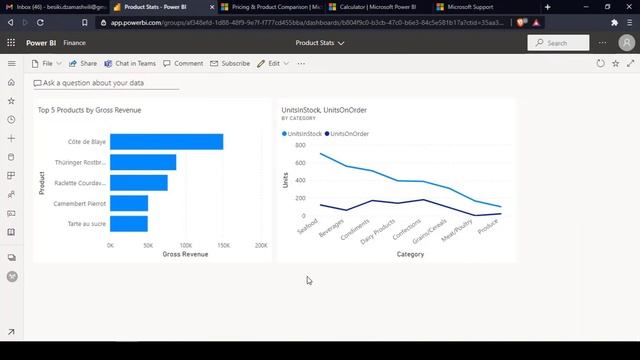Select the Tarte au sucre bar
The width and height of the screenshot is (640, 360).
tap(129, 224)
